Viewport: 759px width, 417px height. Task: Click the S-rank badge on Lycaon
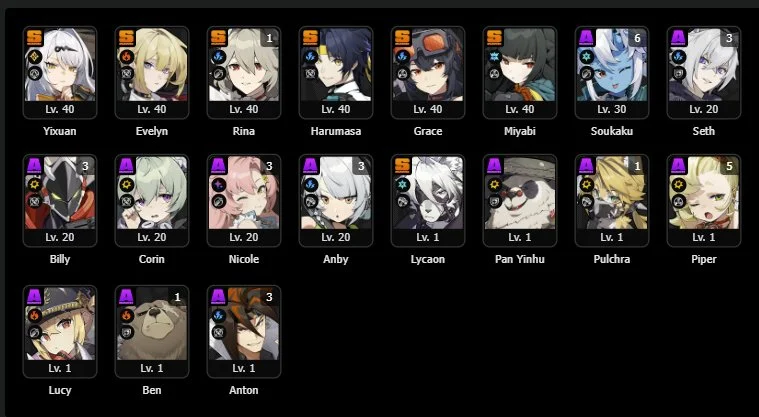(402, 165)
